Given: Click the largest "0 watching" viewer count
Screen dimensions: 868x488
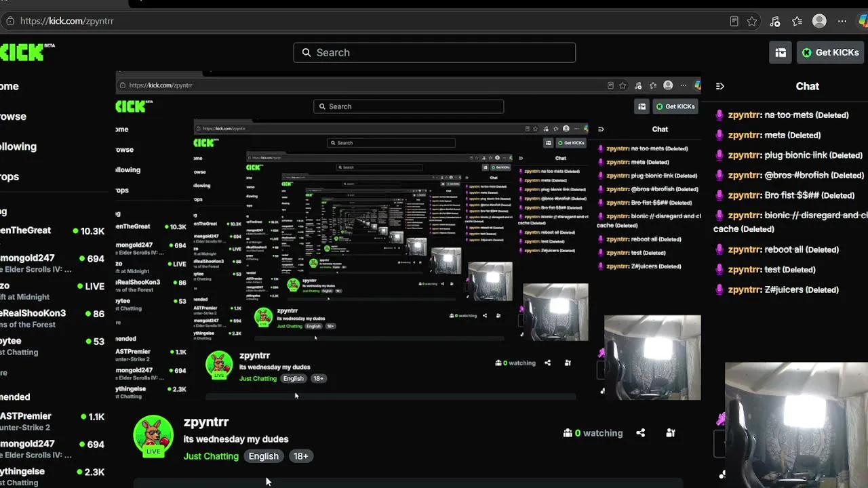Looking at the screenshot, I should click(x=593, y=433).
